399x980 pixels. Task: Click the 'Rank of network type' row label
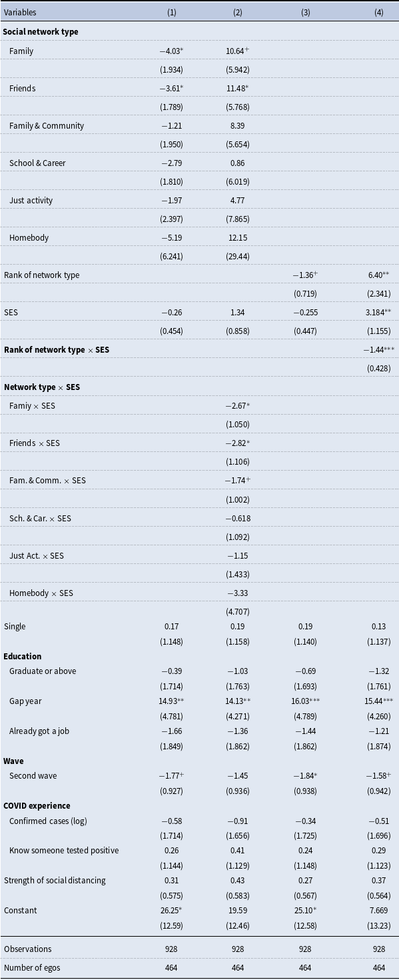[42, 275]
